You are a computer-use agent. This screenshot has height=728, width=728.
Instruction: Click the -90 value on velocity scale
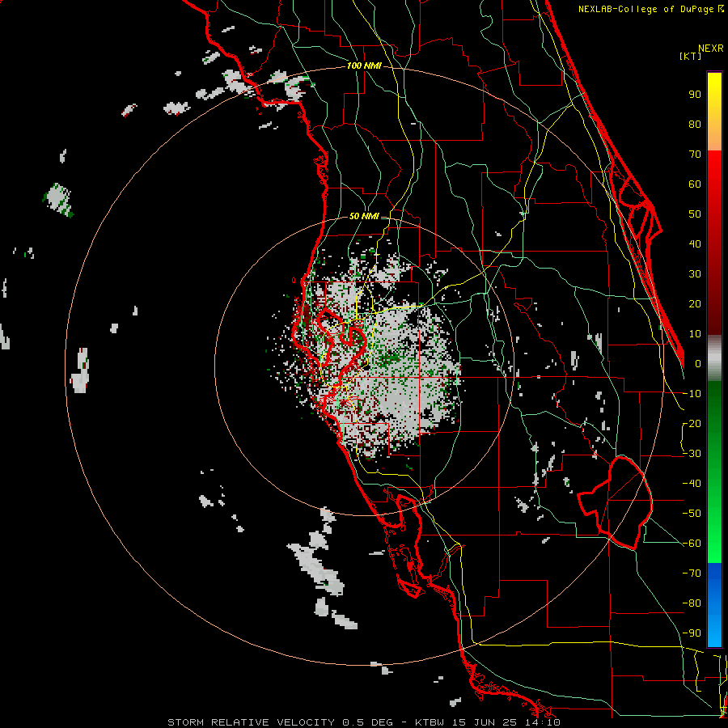[x=692, y=633]
